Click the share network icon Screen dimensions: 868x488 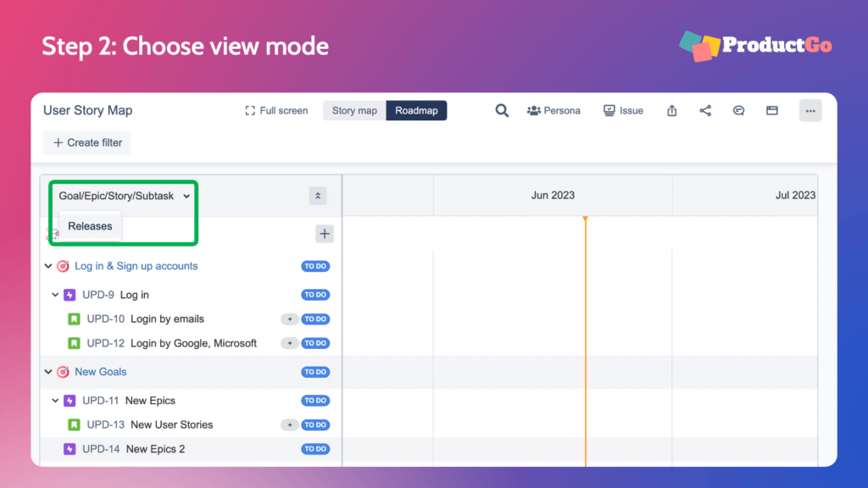pyautogui.click(x=704, y=110)
